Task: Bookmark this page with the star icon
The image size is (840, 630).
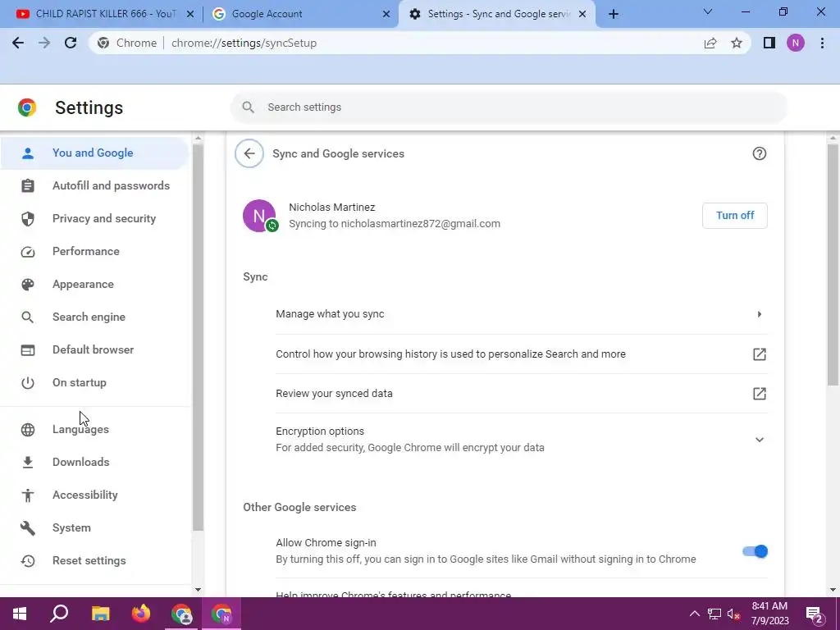Action: (737, 43)
